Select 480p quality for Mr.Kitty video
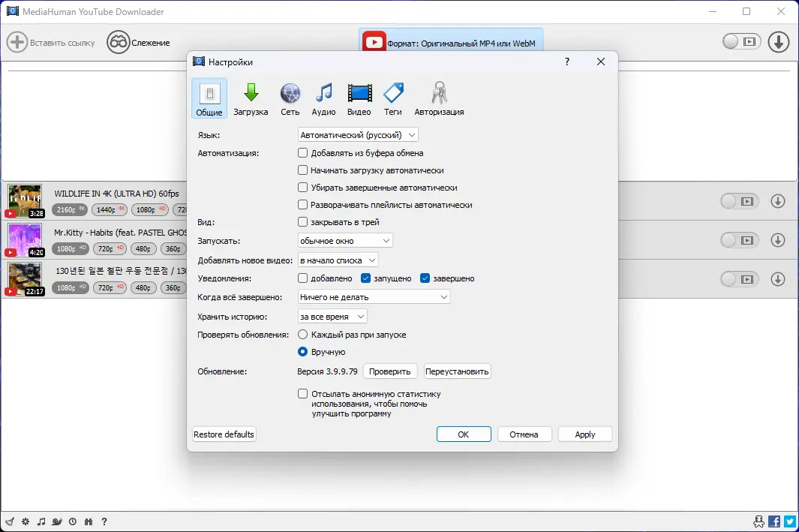 143,248
